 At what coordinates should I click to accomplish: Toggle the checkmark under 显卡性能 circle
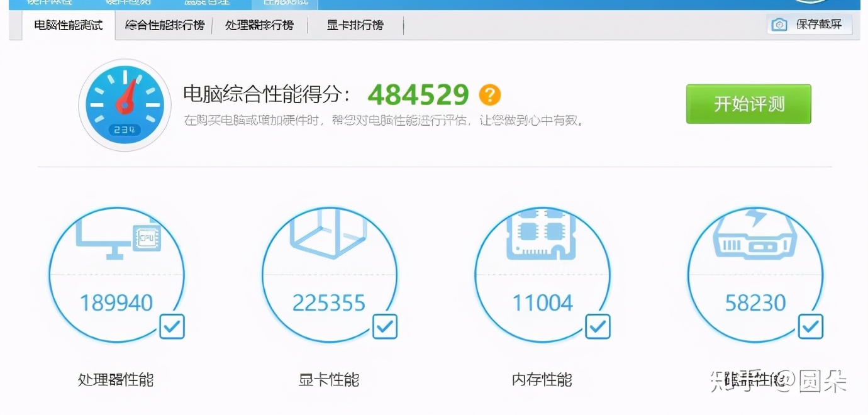(x=384, y=326)
